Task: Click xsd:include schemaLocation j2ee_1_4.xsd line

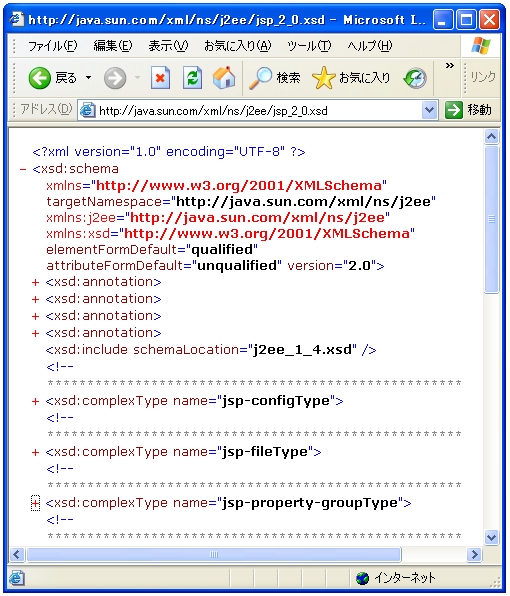Action: coord(211,350)
